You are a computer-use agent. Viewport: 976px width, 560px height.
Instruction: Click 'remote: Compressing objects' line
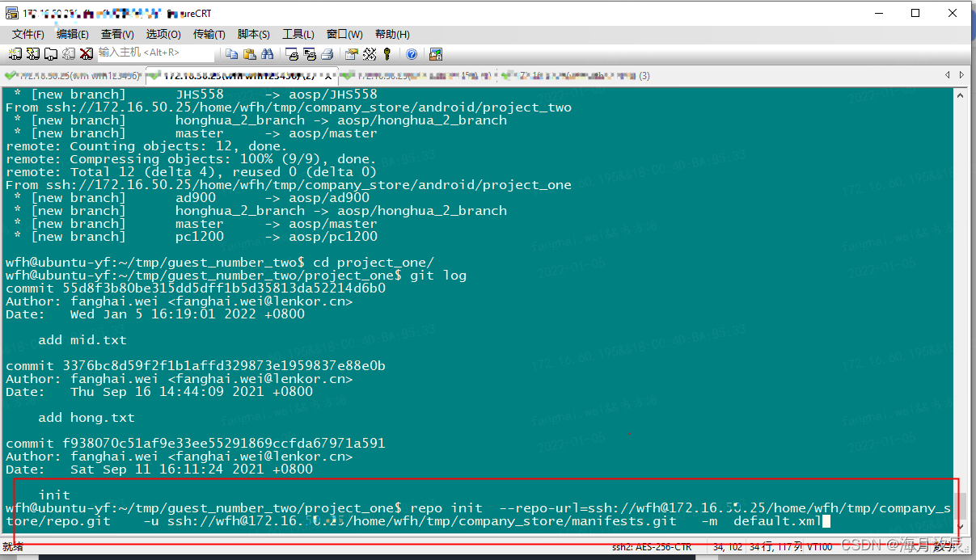click(x=192, y=158)
